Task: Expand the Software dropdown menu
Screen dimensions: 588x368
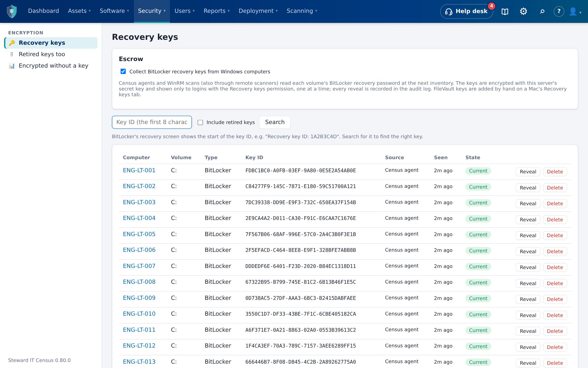Action: 114,11
